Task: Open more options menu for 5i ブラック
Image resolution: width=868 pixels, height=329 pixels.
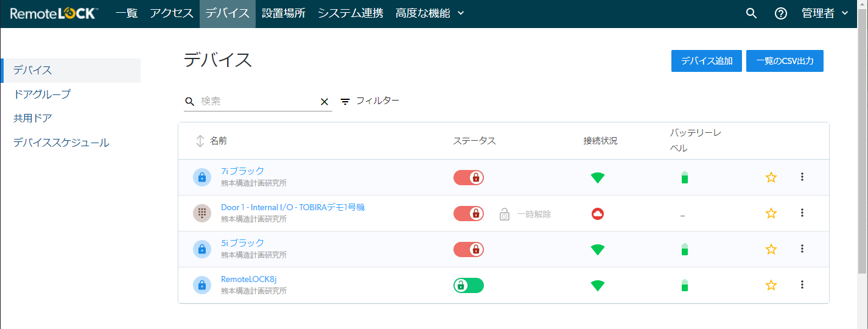Action: coord(802,249)
